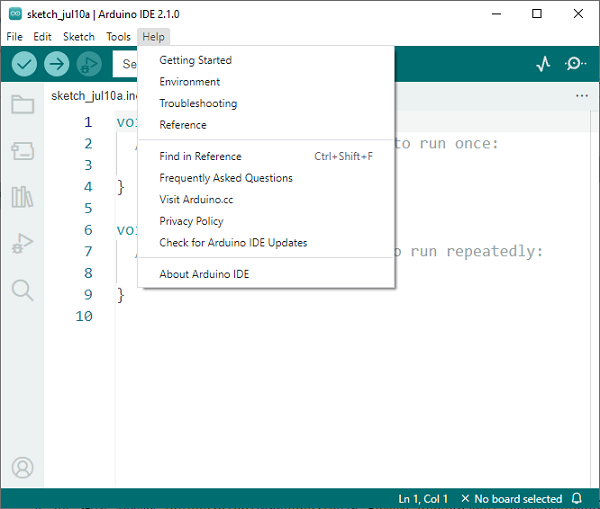Click No board selected in status bar

(x=511, y=499)
